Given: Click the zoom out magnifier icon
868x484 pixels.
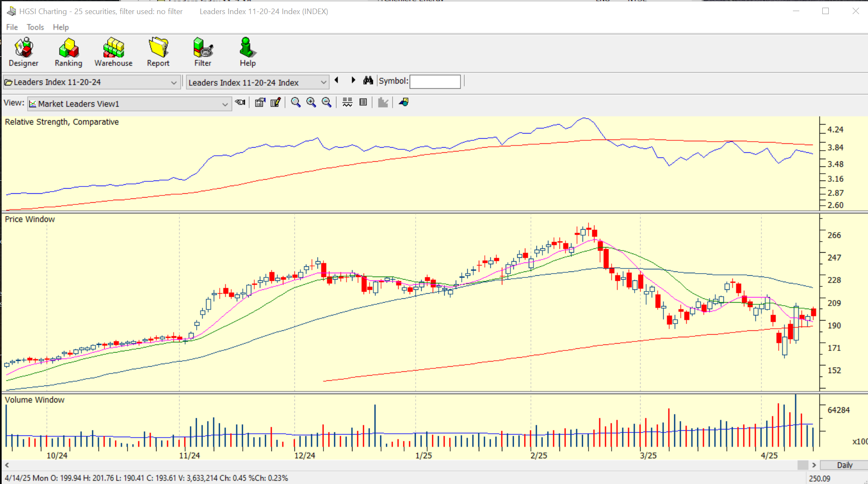Looking at the screenshot, I should [326, 102].
